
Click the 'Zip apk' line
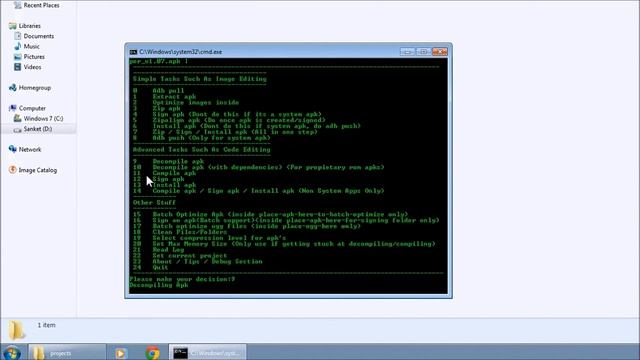coord(156,109)
